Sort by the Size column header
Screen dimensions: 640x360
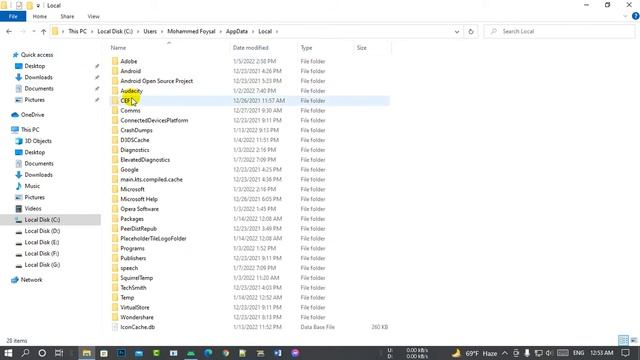tap(362, 48)
